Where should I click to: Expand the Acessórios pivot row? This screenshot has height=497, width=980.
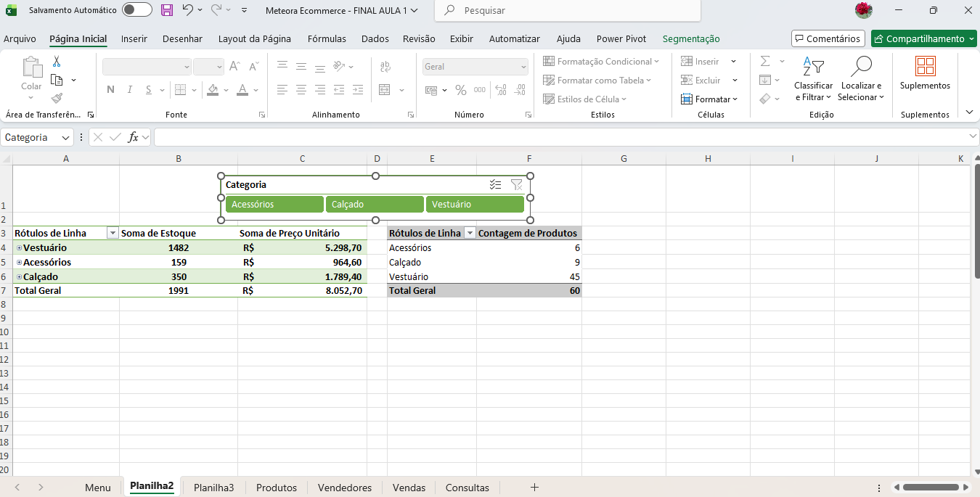19,263
